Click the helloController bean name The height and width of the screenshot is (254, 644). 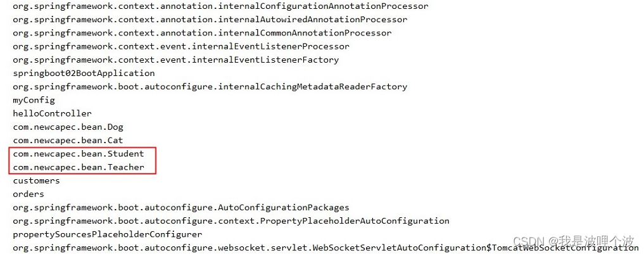[52, 113]
